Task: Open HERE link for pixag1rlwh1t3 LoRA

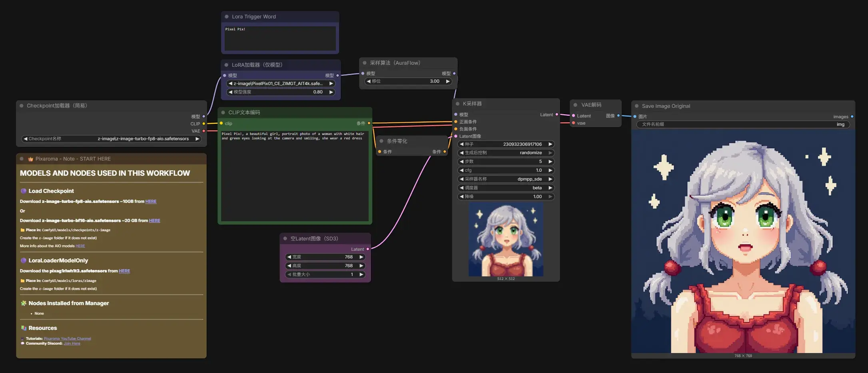Action: [124, 271]
